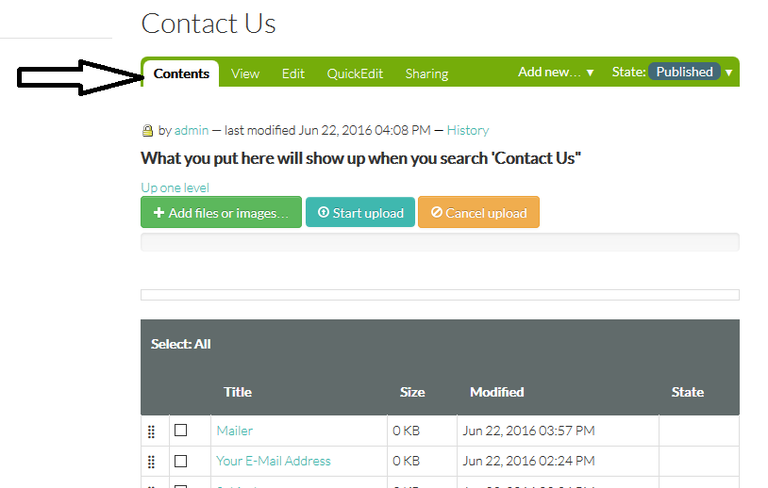Click the cancel circle icon on Cancel upload

(x=436, y=212)
